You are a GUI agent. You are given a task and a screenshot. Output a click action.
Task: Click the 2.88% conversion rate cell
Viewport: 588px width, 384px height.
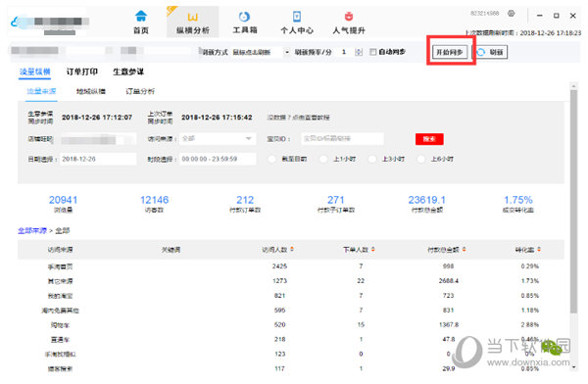click(530, 325)
